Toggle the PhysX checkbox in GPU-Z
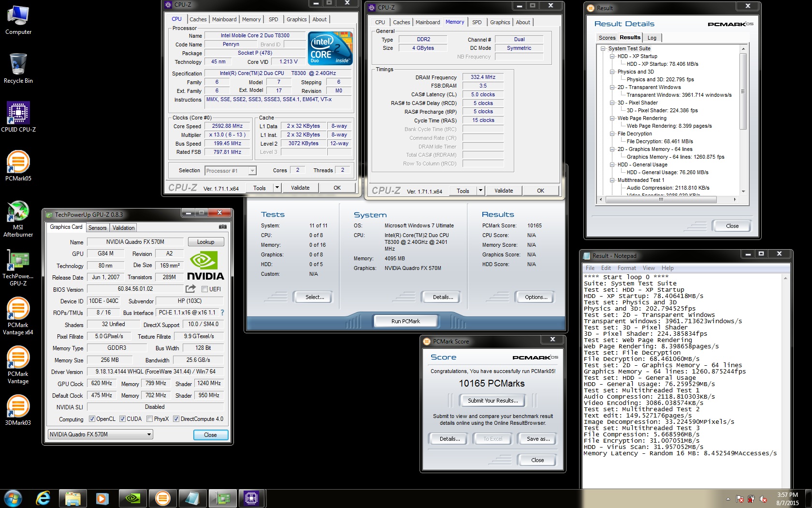 point(150,419)
